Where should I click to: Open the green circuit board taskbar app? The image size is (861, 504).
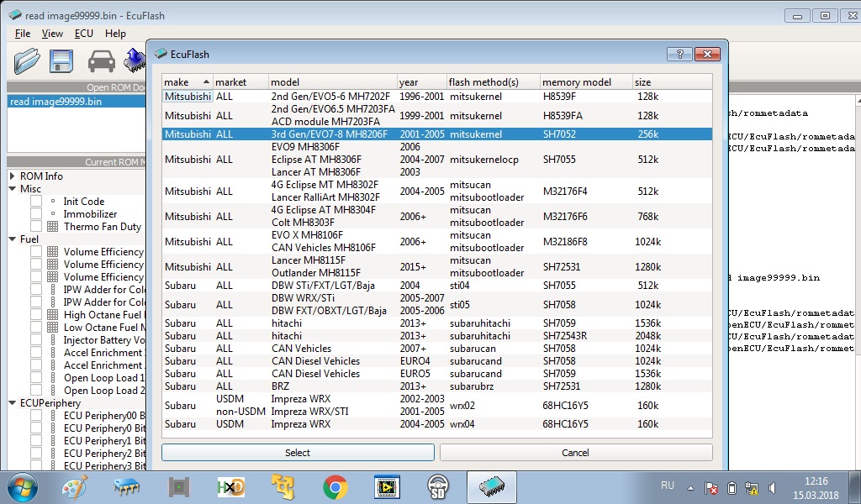[x=179, y=487]
